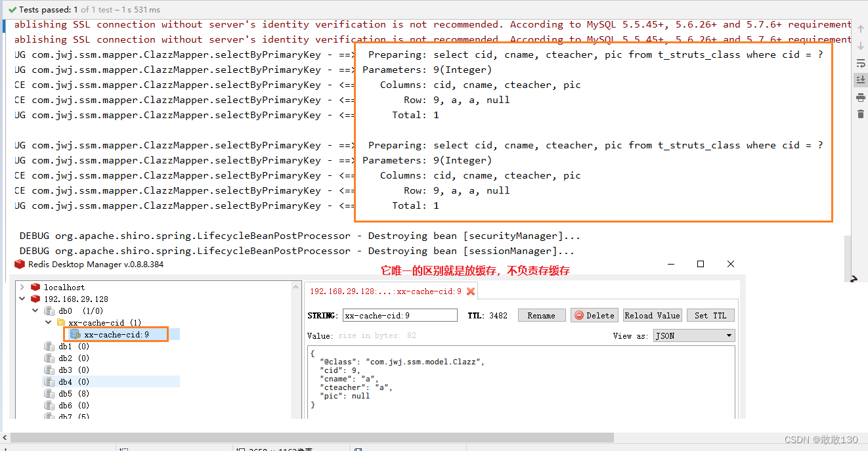Maximize the Redis Desktop Manager window
Viewport: 868px width, 451px height.
pos(701,264)
